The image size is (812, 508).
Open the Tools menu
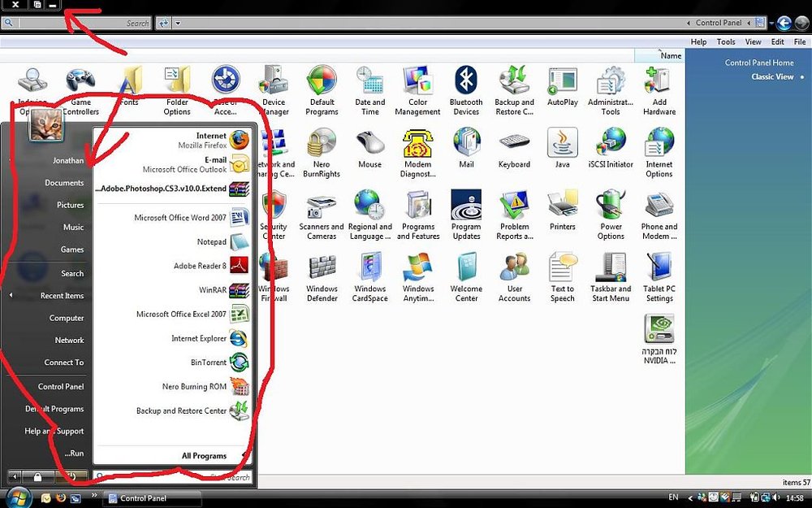(x=726, y=42)
